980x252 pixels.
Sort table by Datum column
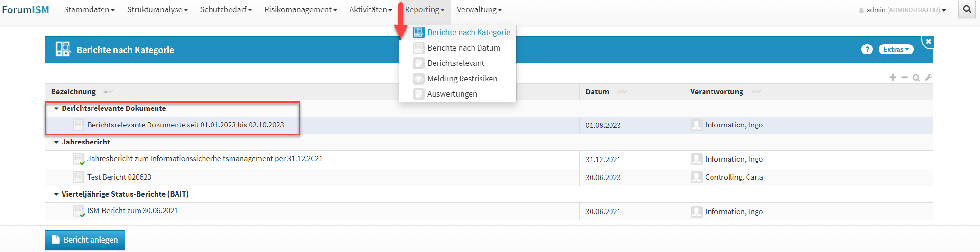597,92
